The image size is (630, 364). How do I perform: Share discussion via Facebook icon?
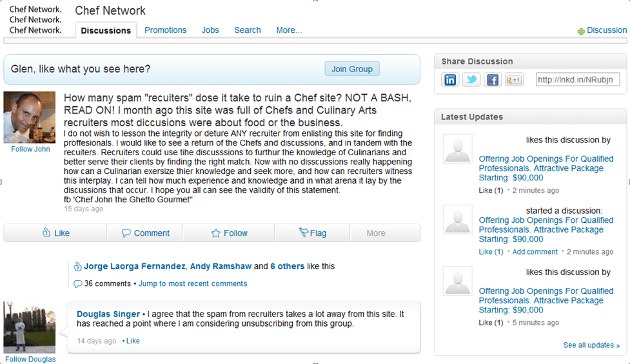coord(493,80)
